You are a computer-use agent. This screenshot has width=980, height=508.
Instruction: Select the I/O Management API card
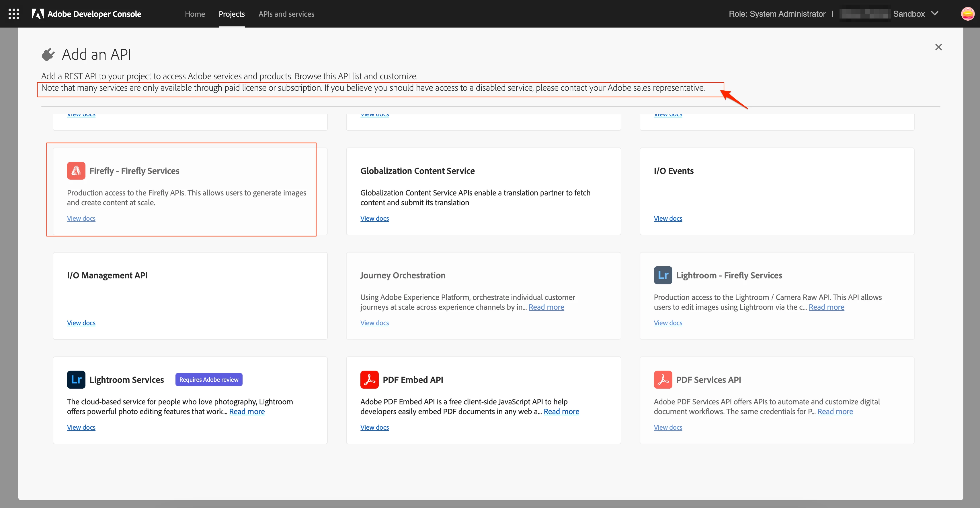tap(190, 296)
